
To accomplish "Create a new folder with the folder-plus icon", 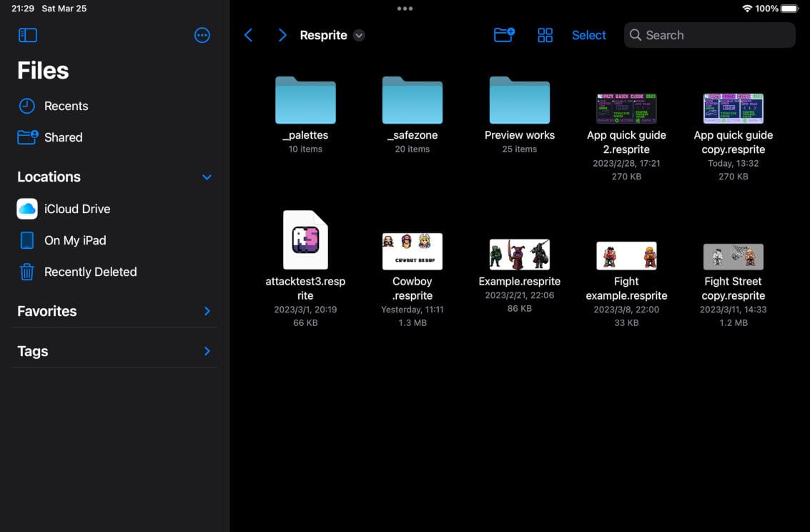I will click(x=504, y=35).
